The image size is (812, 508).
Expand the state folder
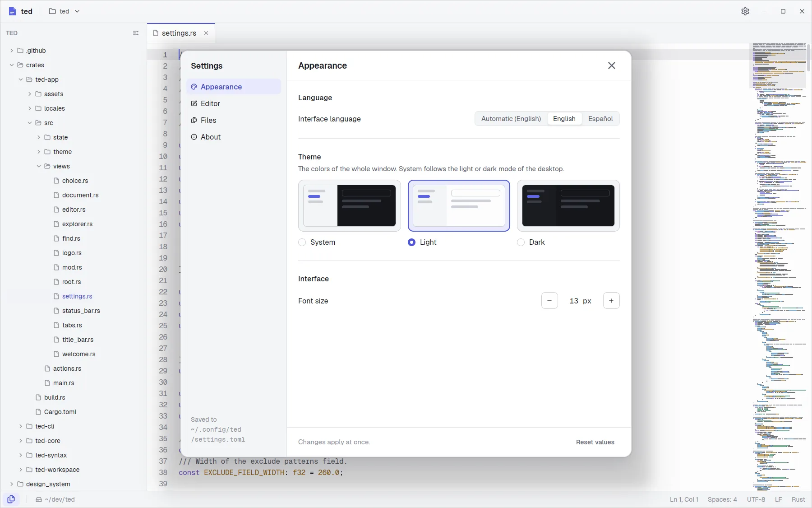(x=39, y=137)
